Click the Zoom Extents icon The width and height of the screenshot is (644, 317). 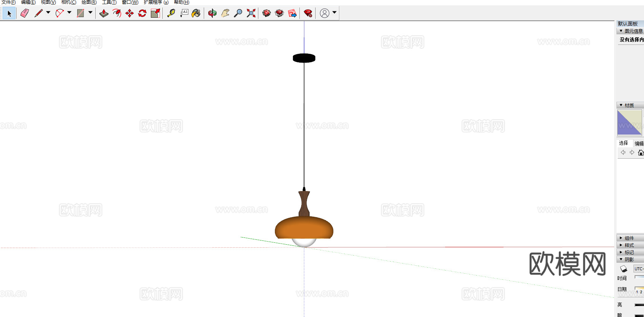tap(251, 14)
